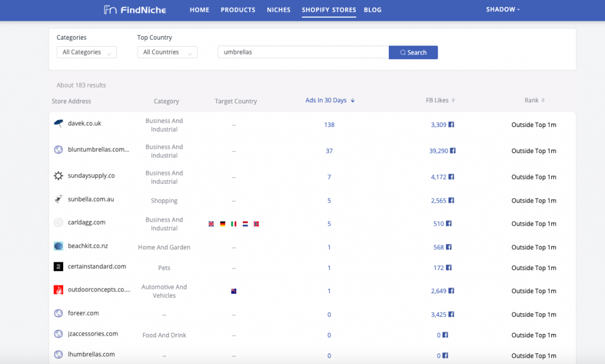Click the Food And Drink category text
The width and height of the screenshot is (605, 364).
coord(164,335)
